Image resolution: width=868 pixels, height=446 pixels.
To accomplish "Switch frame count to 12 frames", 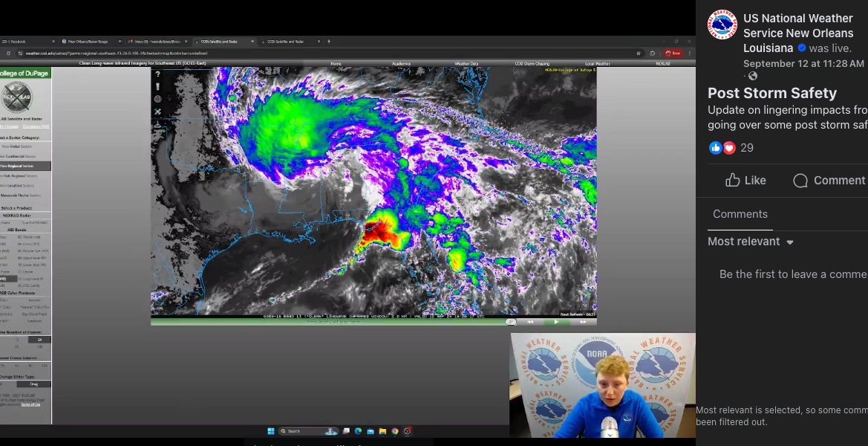I will [17, 339].
